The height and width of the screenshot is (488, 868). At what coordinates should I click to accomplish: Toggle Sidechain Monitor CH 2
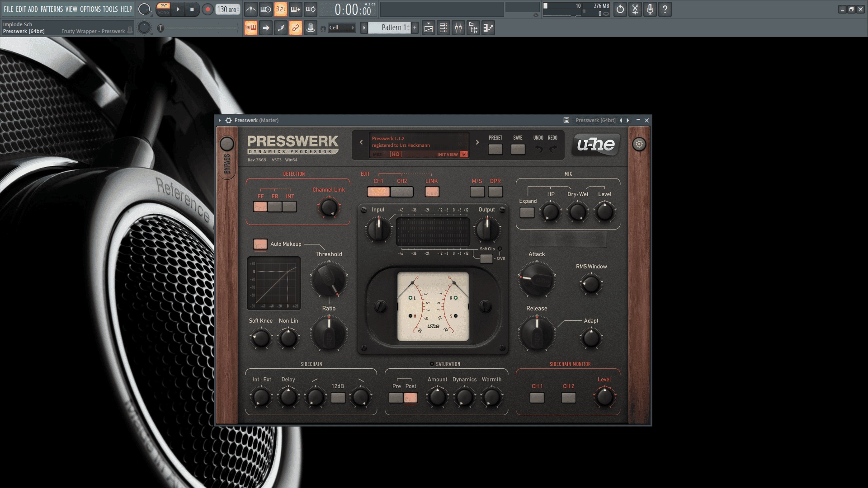569,398
